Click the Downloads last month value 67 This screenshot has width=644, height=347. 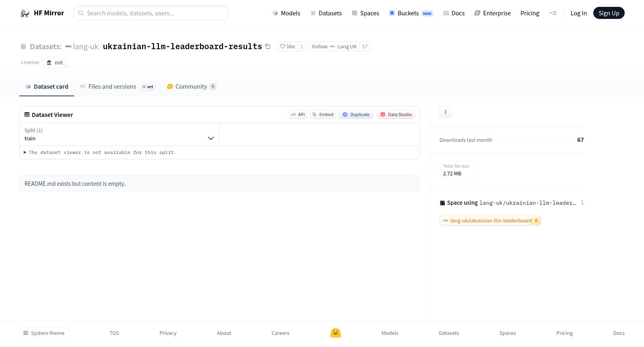(580, 140)
